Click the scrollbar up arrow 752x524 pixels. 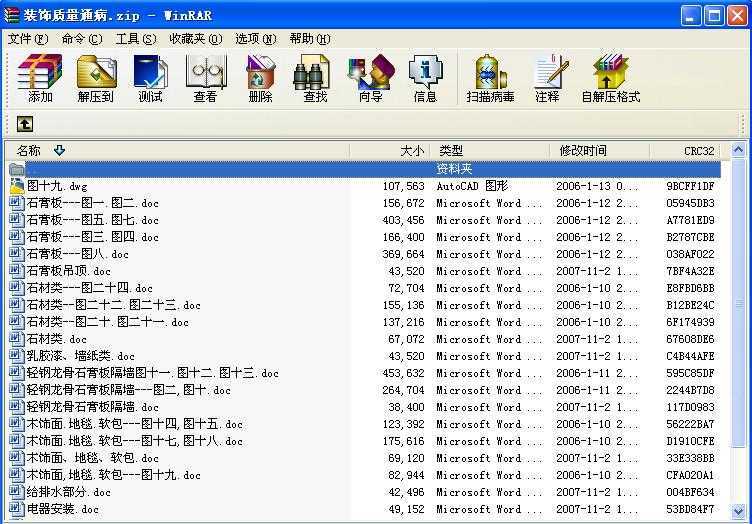tap(739, 150)
